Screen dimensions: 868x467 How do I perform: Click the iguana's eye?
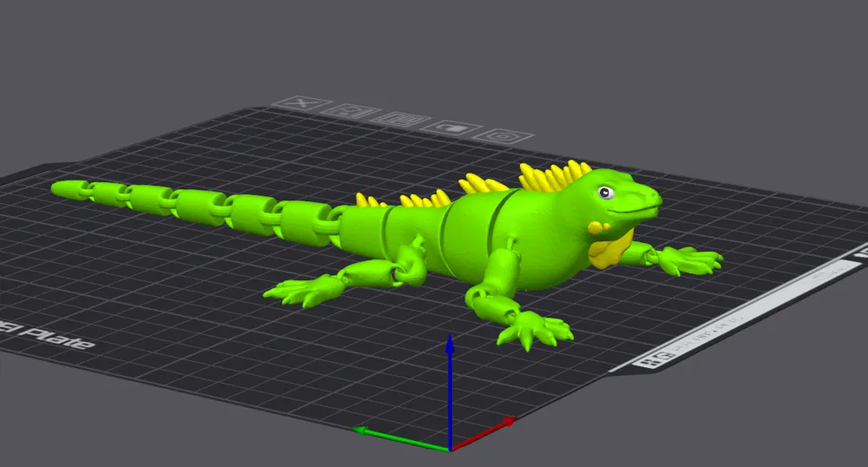click(x=606, y=193)
